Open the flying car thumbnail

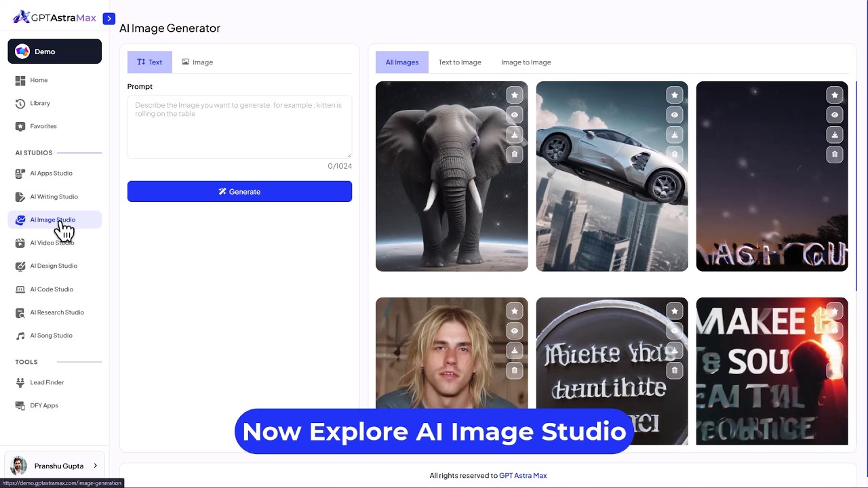point(612,176)
